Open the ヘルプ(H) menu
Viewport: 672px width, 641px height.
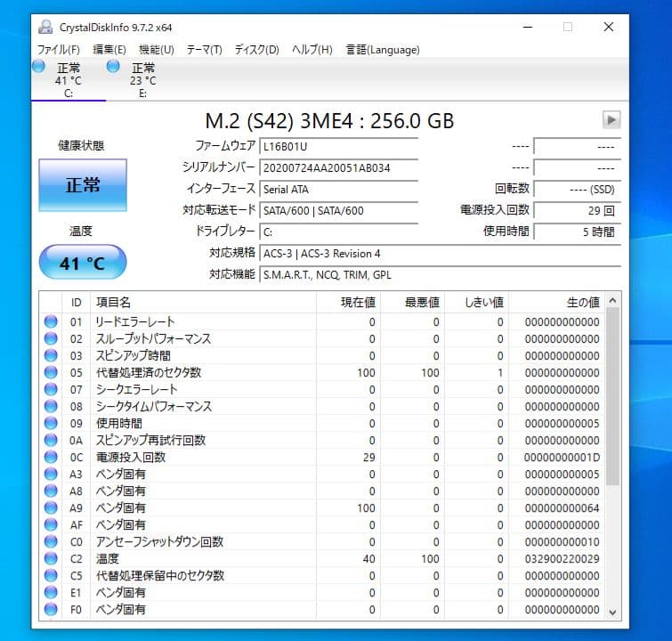pos(312,50)
